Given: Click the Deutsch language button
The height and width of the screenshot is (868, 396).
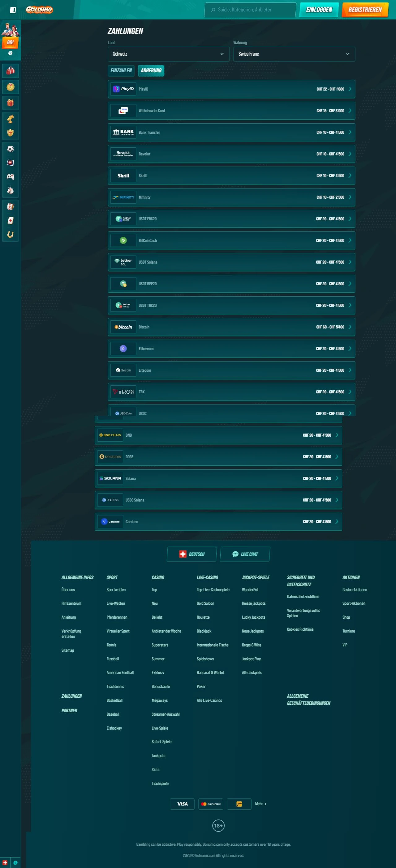Looking at the screenshot, I should point(192,554).
